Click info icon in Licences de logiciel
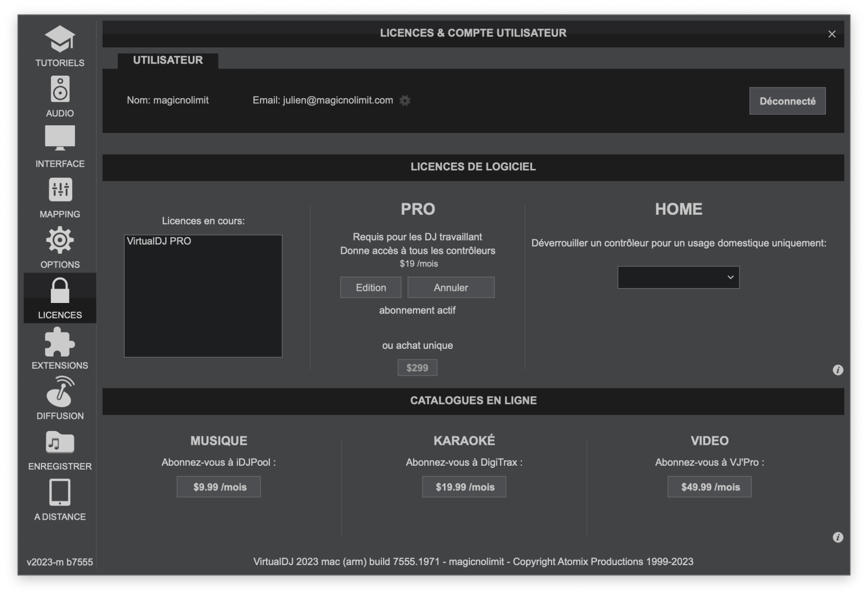 click(838, 370)
